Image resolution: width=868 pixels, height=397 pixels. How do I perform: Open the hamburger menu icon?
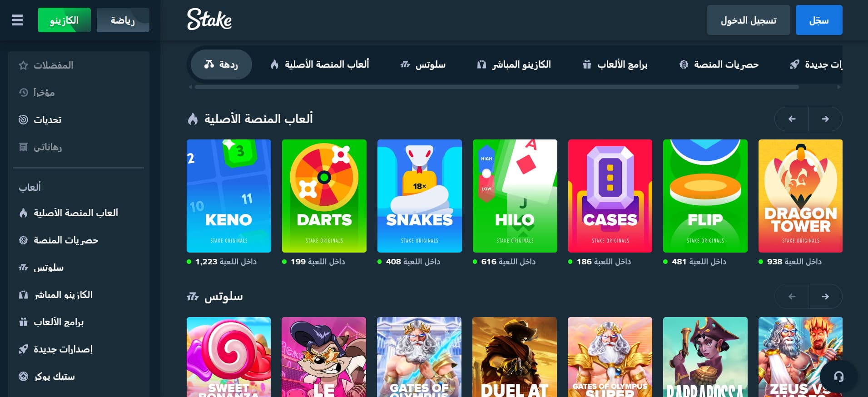(x=17, y=20)
